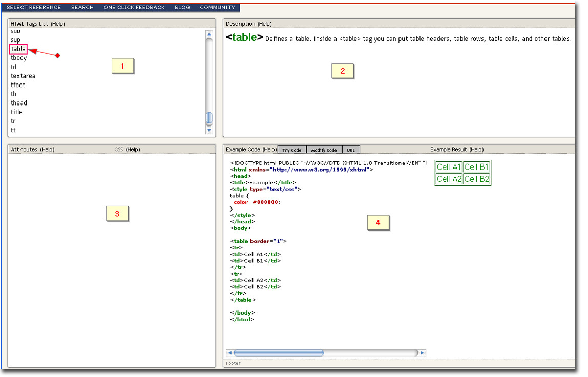Open the Select Reference menu
588x377 pixels.
point(34,7)
